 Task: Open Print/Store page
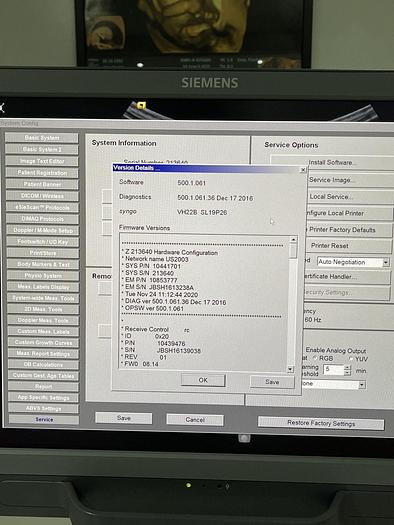point(43,253)
